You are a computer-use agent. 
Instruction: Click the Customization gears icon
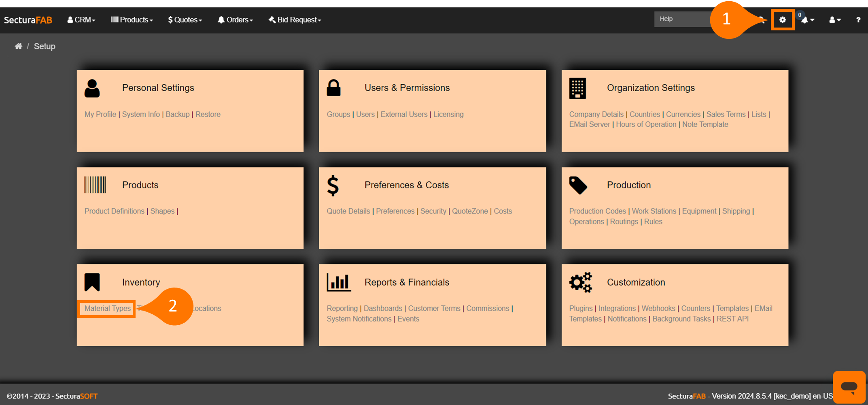pyautogui.click(x=580, y=282)
